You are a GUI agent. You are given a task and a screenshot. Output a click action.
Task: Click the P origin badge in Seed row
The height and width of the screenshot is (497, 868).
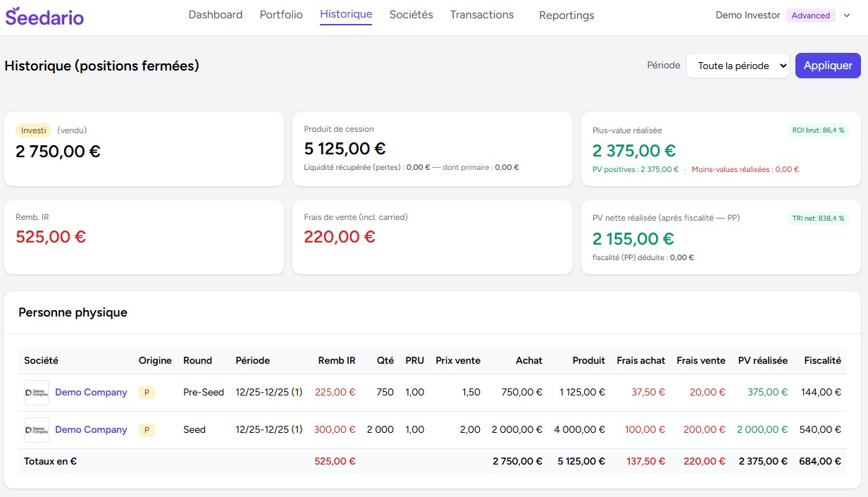click(x=147, y=430)
